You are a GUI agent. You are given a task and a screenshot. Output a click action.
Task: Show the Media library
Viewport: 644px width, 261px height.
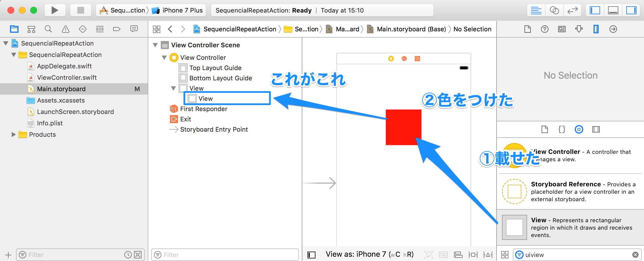596,129
